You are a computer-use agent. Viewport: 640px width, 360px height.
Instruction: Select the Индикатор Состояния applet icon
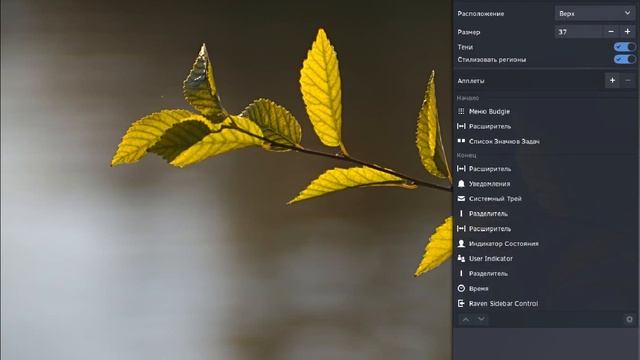tap(461, 243)
